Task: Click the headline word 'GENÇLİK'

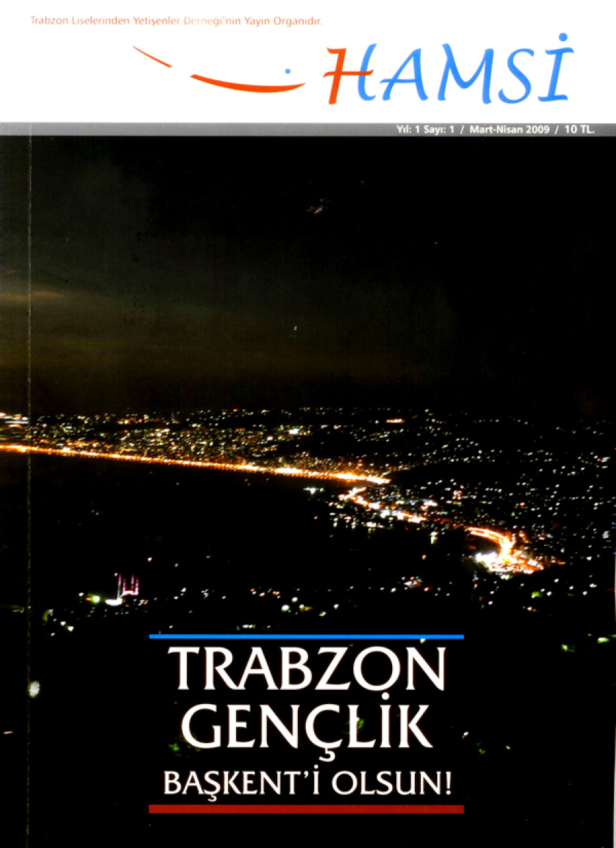Action: point(307,728)
